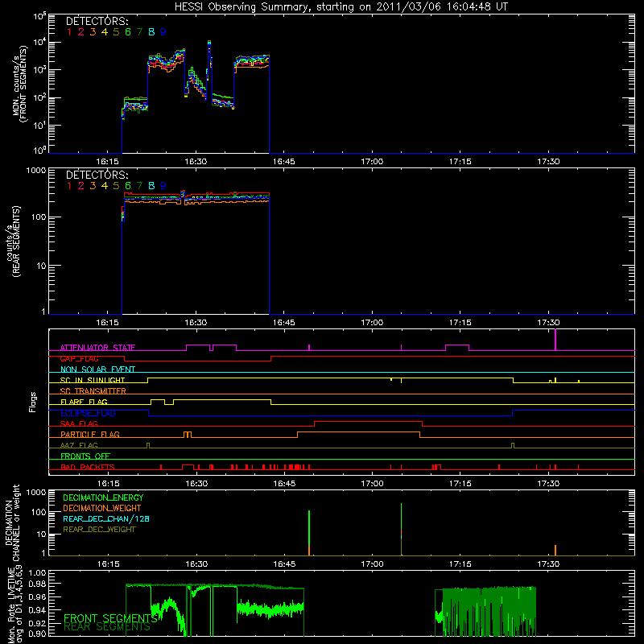Select blue detector 9 in front segments legend
The width and height of the screenshot is (644, 644).
pyautogui.click(x=163, y=32)
